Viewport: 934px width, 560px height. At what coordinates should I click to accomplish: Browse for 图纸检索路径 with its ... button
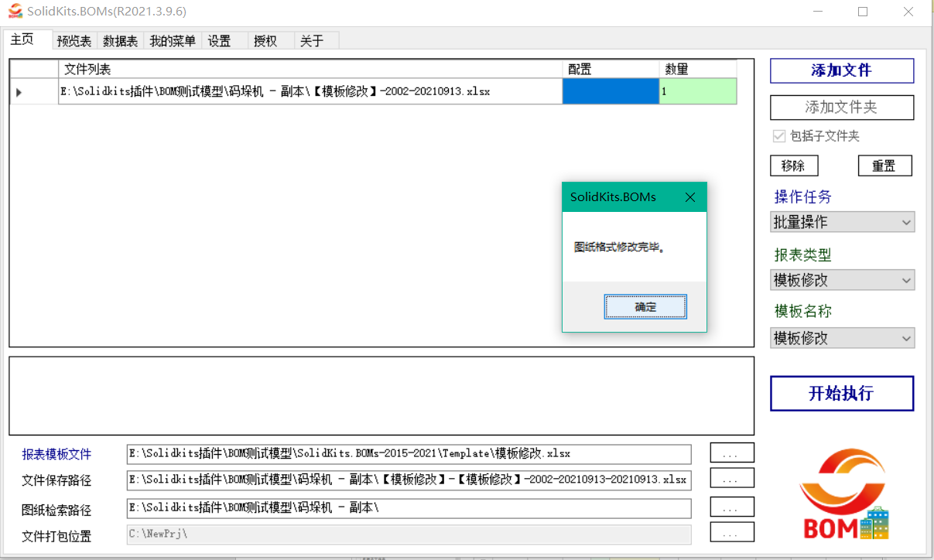click(732, 507)
